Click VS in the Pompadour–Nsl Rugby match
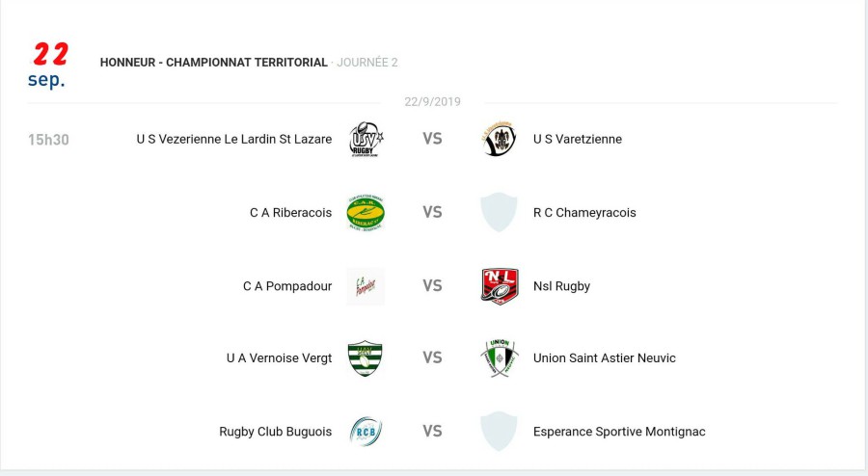 pyautogui.click(x=432, y=286)
